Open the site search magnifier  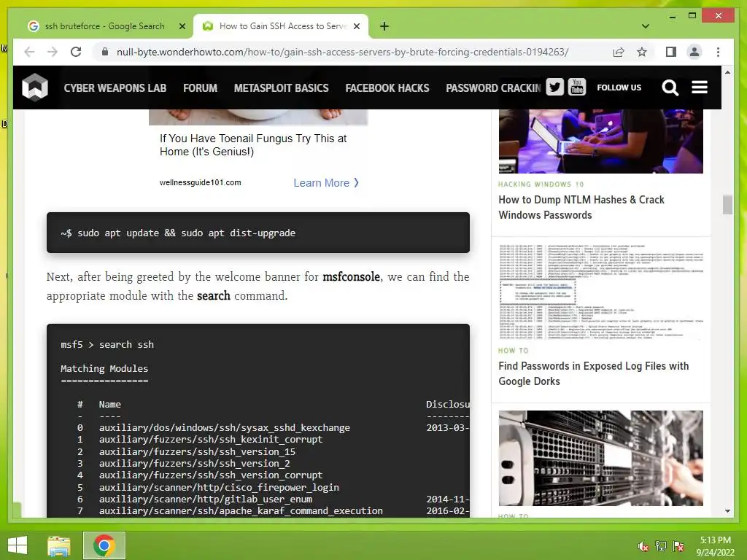(670, 87)
